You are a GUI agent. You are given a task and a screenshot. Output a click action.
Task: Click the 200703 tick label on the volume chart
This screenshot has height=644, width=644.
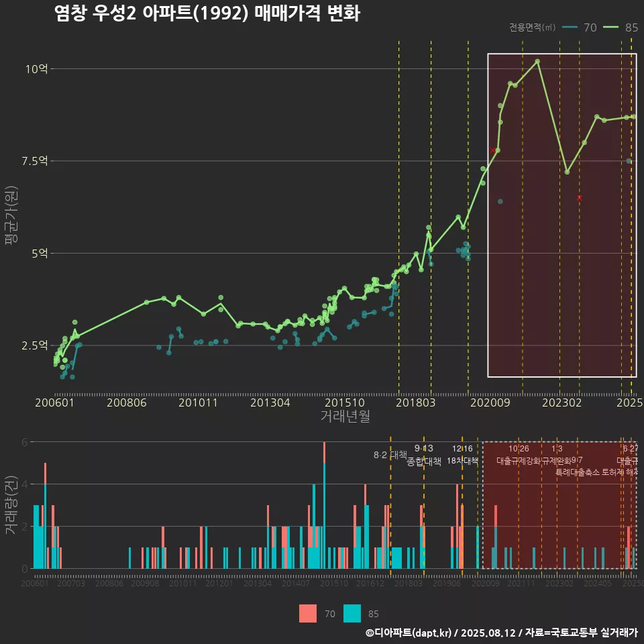pyautogui.click(x=70, y=583)
